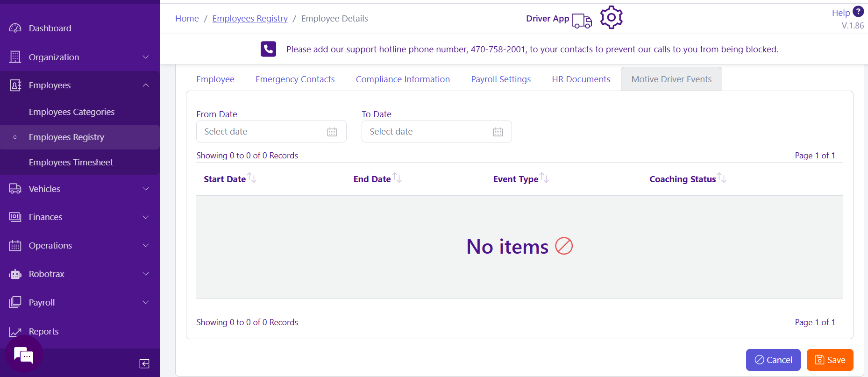The height and width of the screenshot is (377, 868).
Task: Switch to Emergency Contacts tab
Action: (295, 79)
